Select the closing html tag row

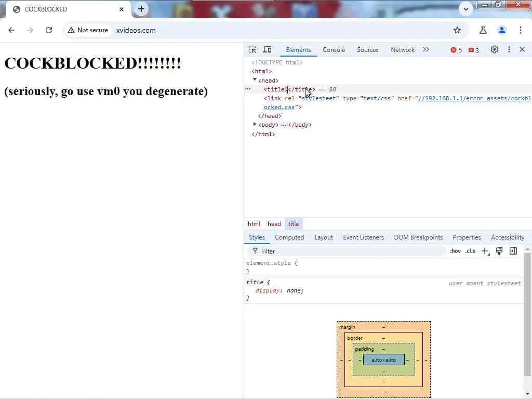pyautogui.click(x=263, y=134)
